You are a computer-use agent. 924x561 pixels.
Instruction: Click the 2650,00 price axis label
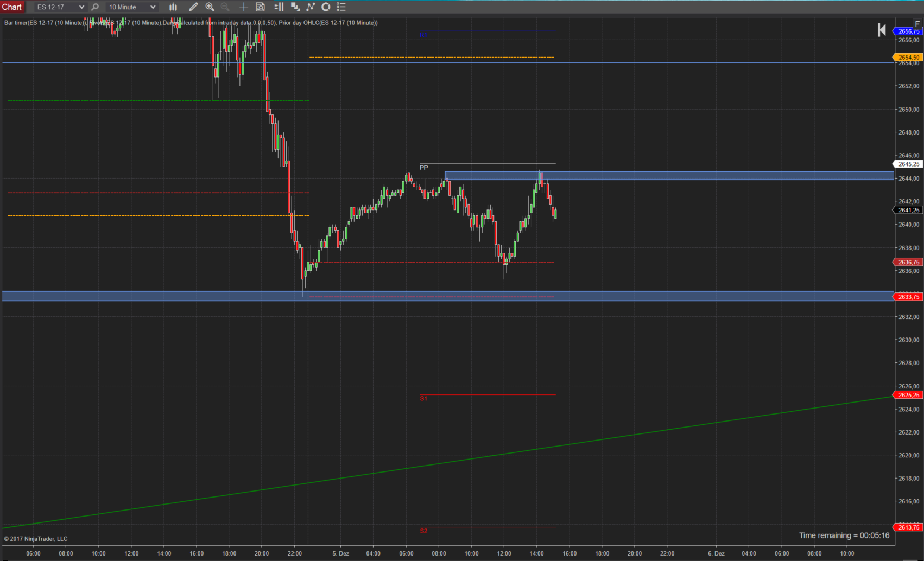(909, 109)
